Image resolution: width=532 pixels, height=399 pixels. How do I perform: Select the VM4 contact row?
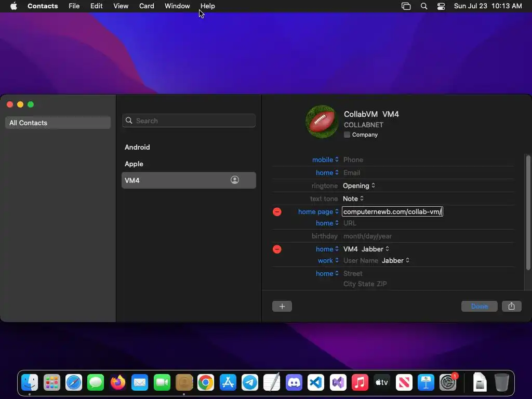pos(189,180)
